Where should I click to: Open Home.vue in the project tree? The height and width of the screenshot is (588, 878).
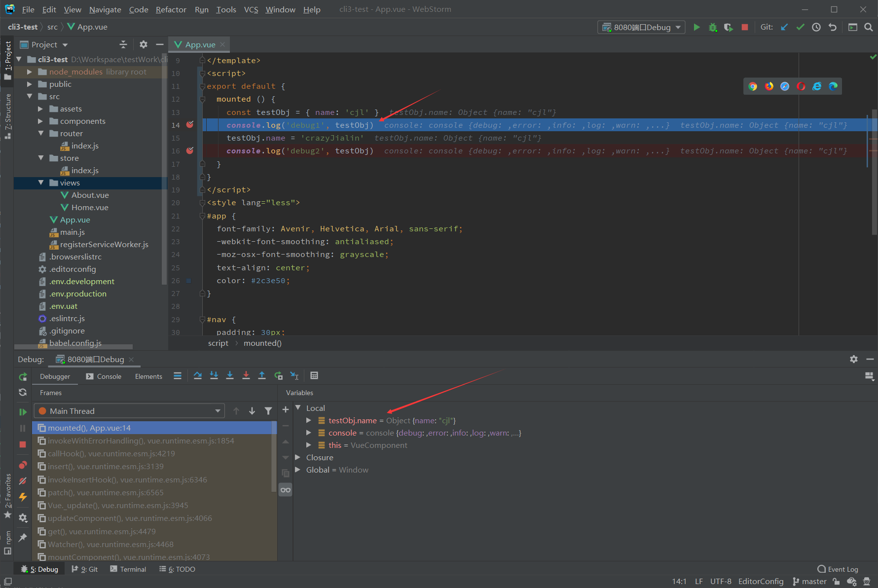click(x=89, y=208)
